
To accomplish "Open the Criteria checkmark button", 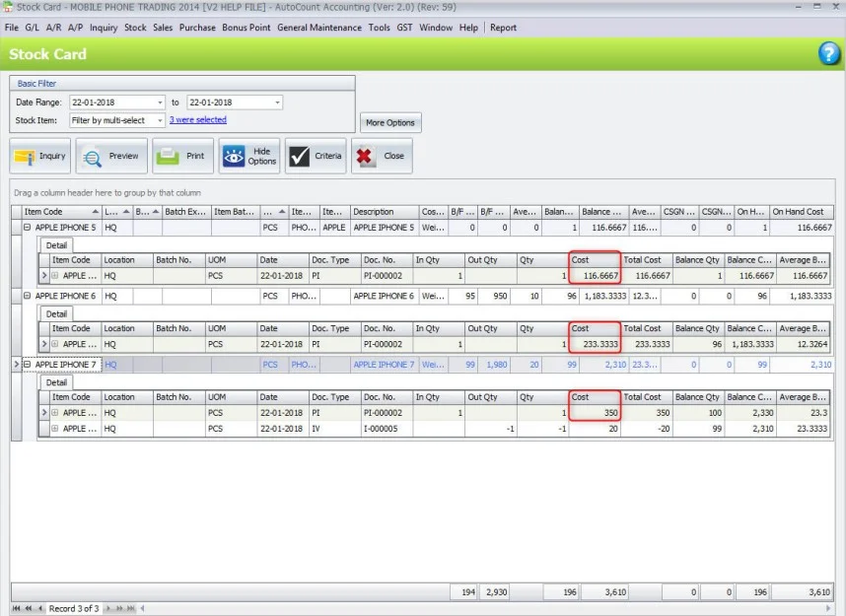I will click(x=316, y=156).
